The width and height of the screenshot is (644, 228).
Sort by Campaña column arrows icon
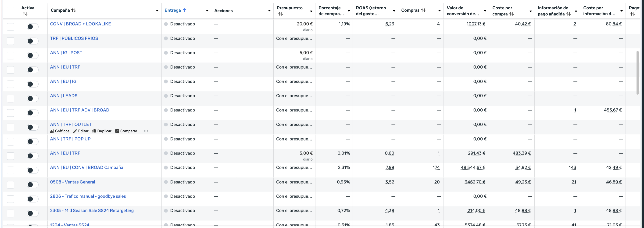click(x=74, y=10)
